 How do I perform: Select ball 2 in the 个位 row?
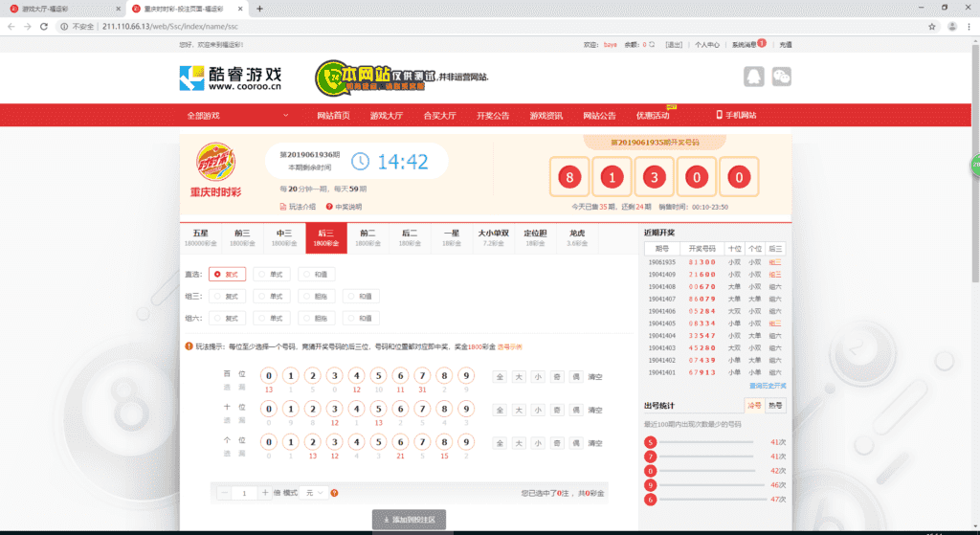tap(313, 442)
